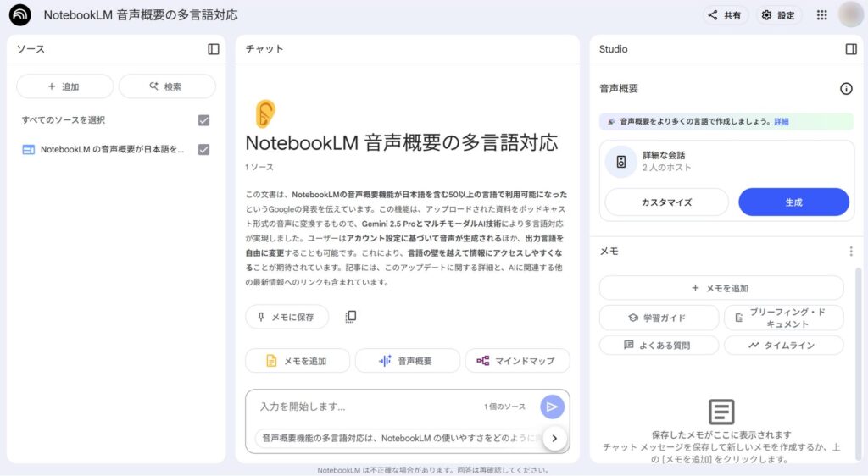This screenshot has height=476, width=868.
Task: Collapse the Studio panel
Action: coord(851,49)
